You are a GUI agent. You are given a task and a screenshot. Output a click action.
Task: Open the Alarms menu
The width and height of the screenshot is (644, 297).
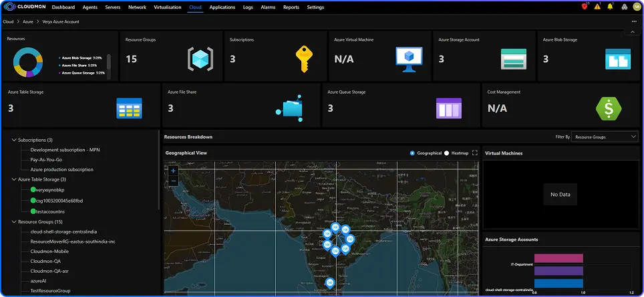tap(268, 7)
